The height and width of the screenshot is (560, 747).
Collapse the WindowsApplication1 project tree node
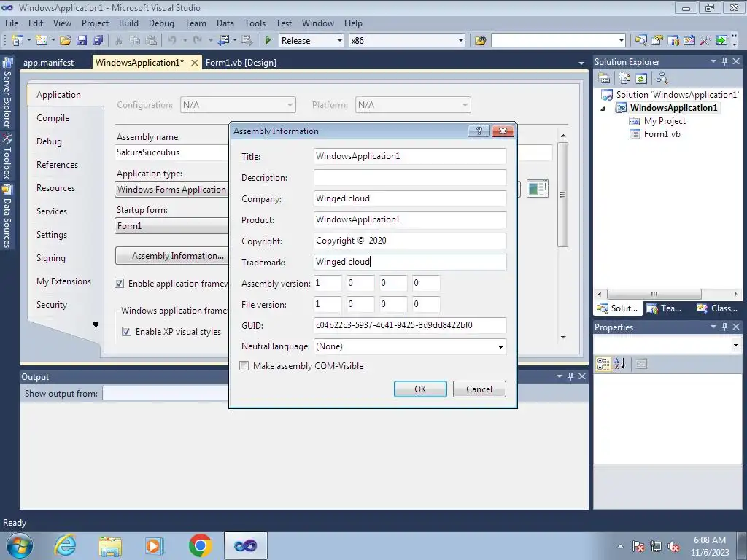(603, 108)
